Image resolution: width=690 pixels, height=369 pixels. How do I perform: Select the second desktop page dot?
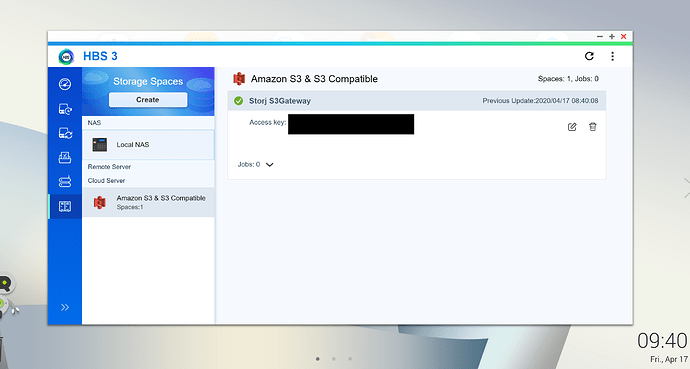tap(334, 359)
